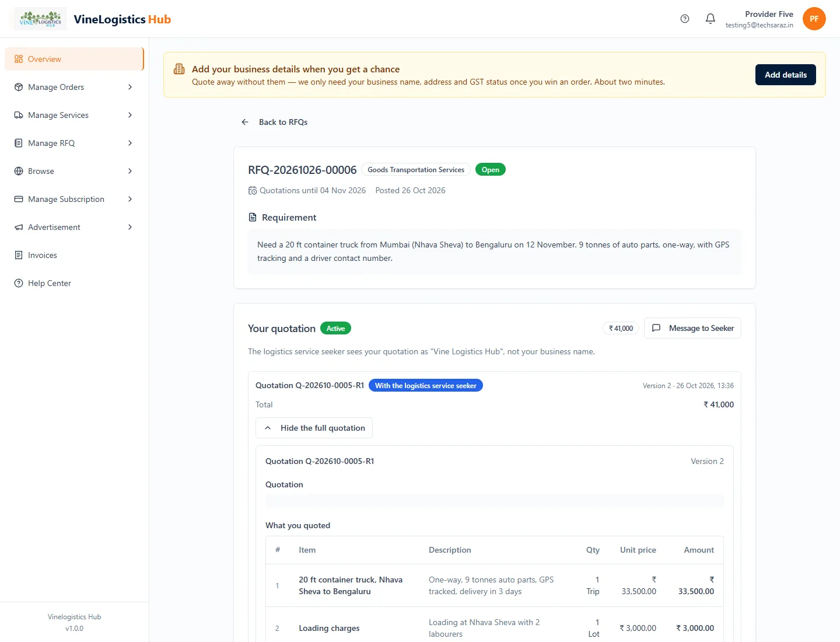Click the PF profile avatar
840x642 pixels.
pos(814,19)
